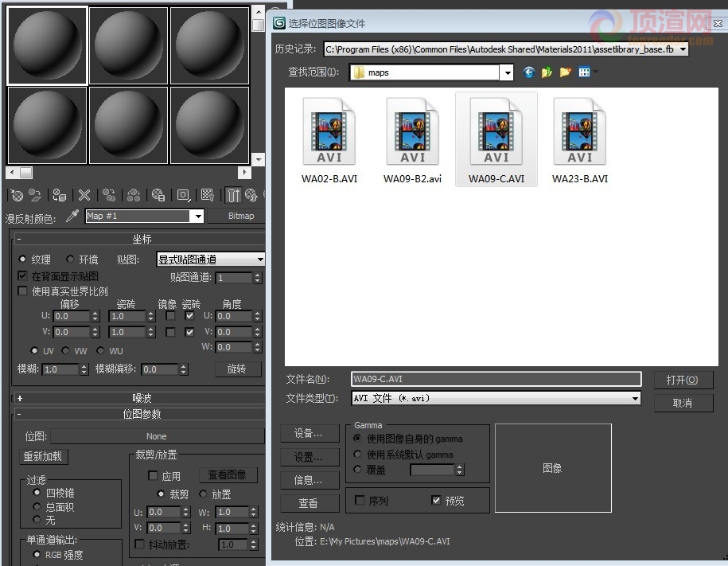Enable the 序列 sequence checkbox
Image resolution: width=728 pixels, height=566 pixels.
360,500
